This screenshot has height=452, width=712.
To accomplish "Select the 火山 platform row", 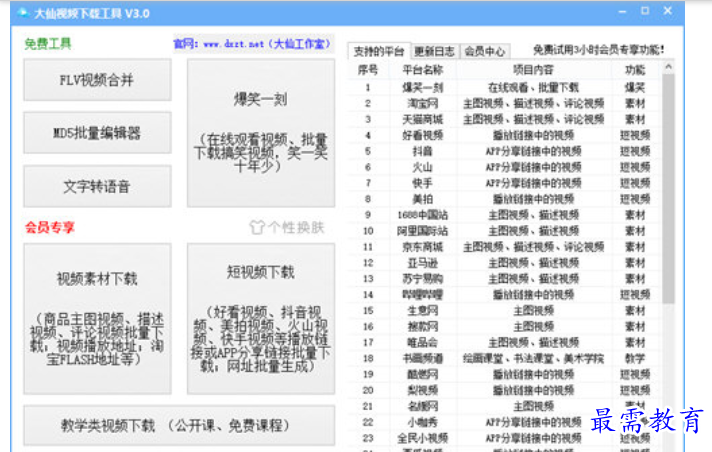I will point(504,167).
